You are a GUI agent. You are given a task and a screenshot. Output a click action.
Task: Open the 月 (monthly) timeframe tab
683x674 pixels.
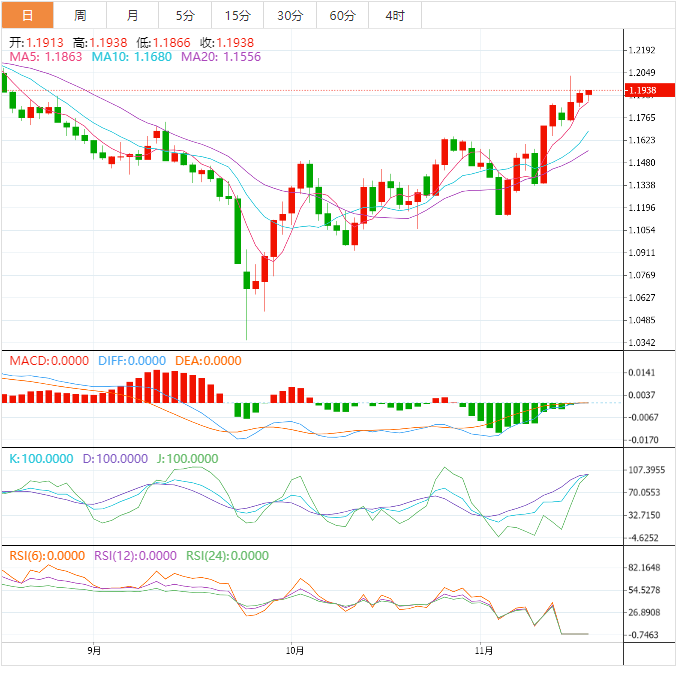(x=133, y=15)
